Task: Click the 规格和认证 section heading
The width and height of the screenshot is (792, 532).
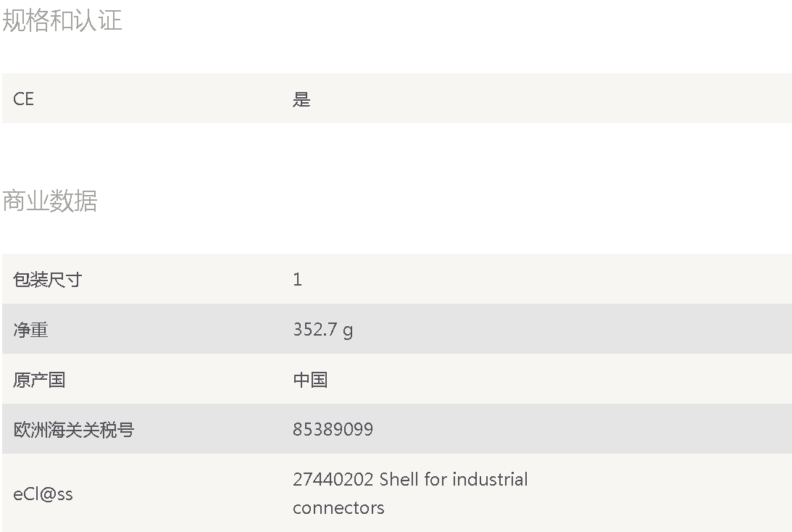Action: pyautogui.click(x=62, y=21)
